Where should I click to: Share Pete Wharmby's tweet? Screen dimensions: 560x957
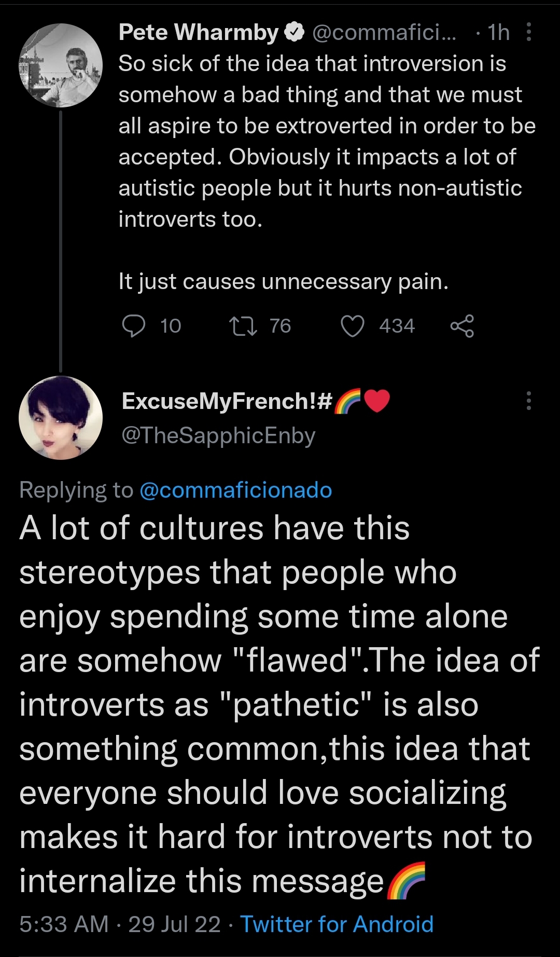coord(462,326)
